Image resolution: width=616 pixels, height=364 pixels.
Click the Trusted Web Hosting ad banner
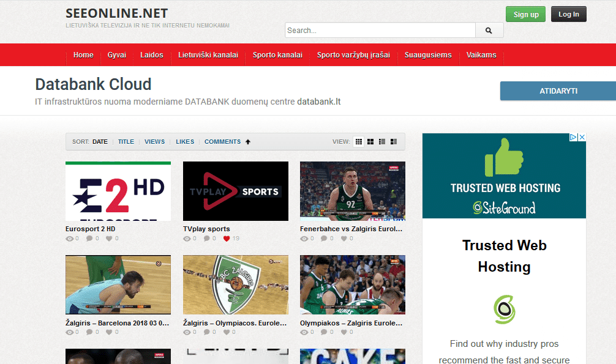(x=504, y=176)
